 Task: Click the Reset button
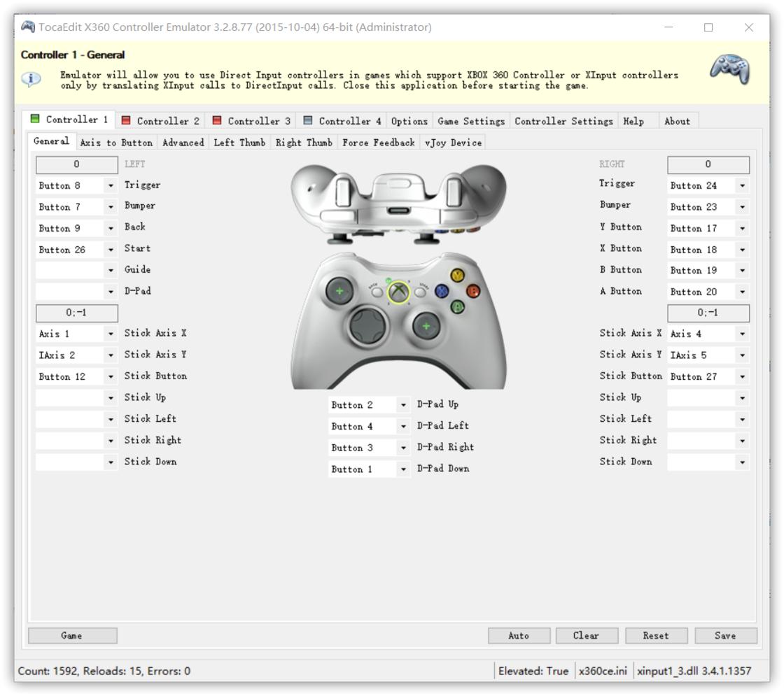tap(656, 636)
